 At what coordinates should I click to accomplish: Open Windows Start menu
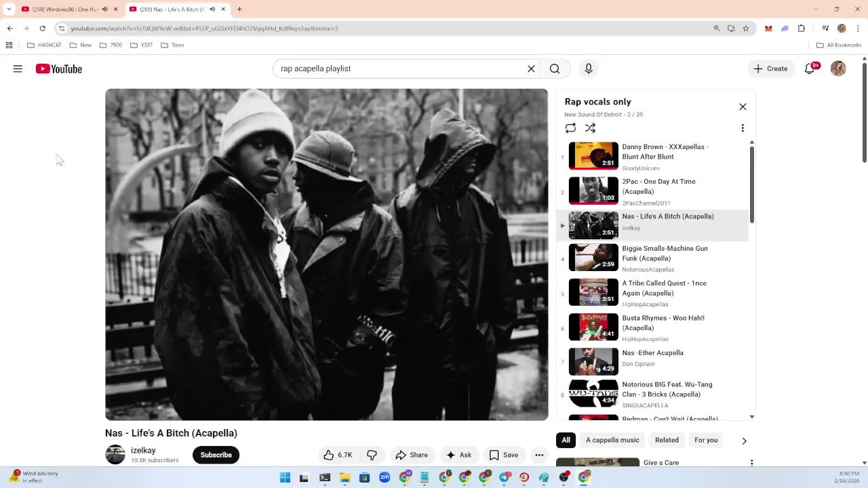point(285,478)
